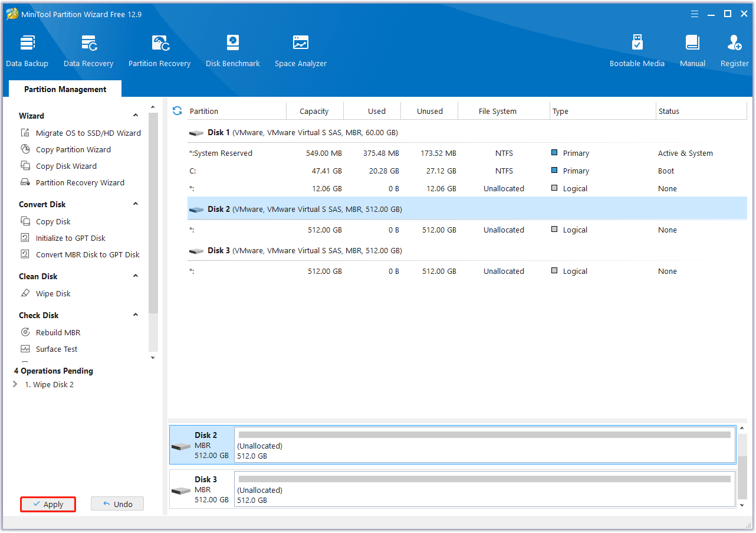Select Disk 3's unallocated partition row
The image size is (756, 533).
click(467, 271)
